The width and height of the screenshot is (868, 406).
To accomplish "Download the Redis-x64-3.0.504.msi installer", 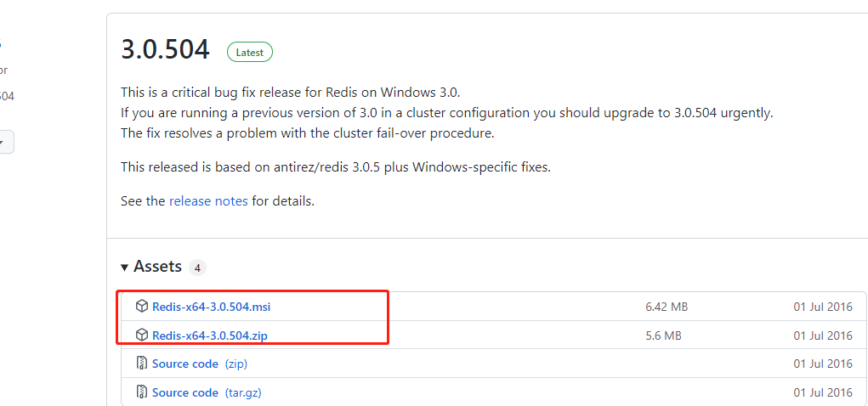I will [x=211, y=307].
